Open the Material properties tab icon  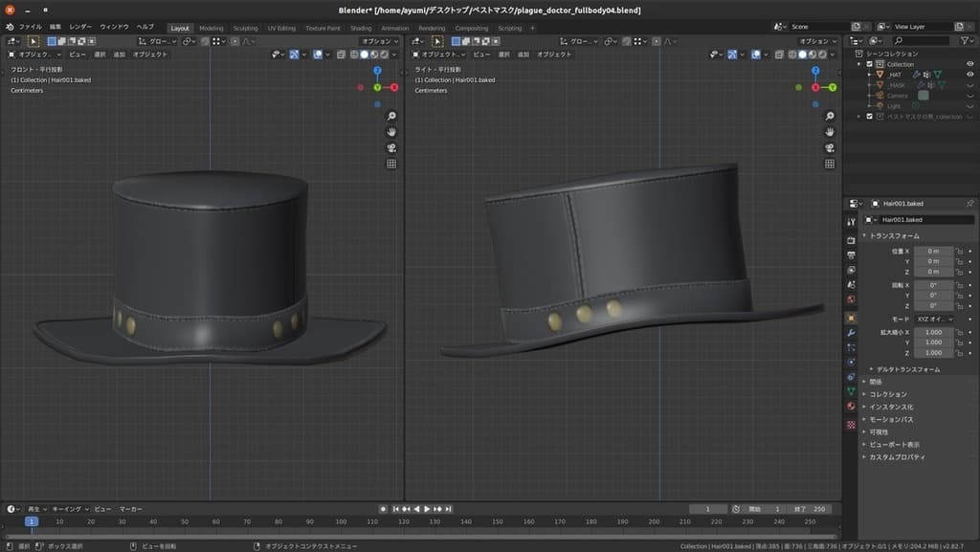coord(851,407)
